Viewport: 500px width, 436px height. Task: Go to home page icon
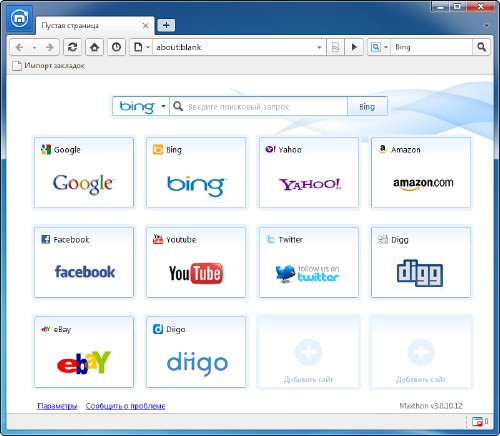point(94,47)
